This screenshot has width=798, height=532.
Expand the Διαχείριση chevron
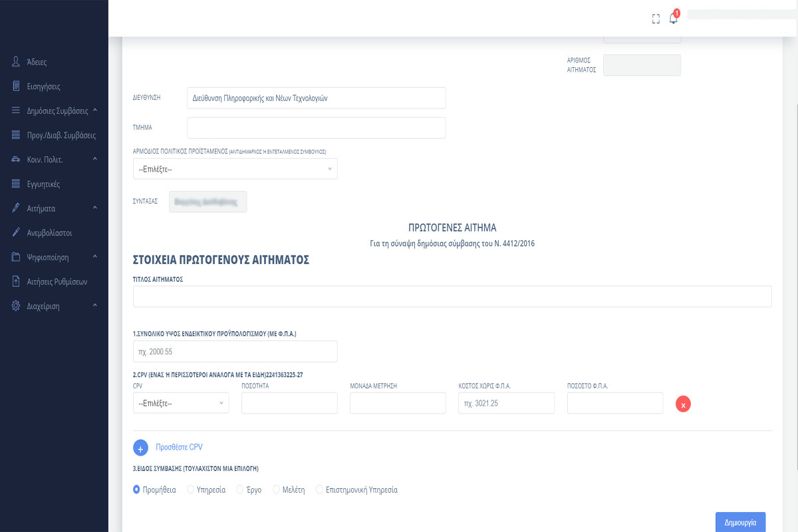[95, 306]
